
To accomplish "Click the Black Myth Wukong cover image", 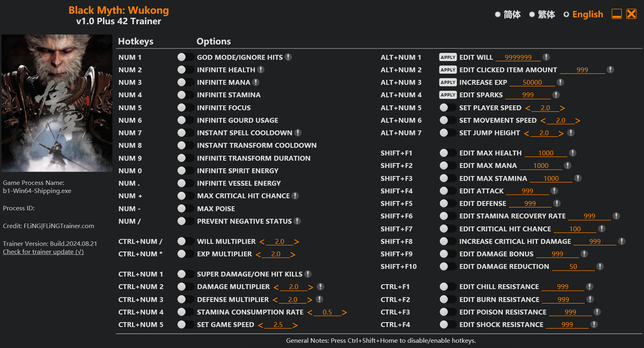I will (x=57, y=103).
